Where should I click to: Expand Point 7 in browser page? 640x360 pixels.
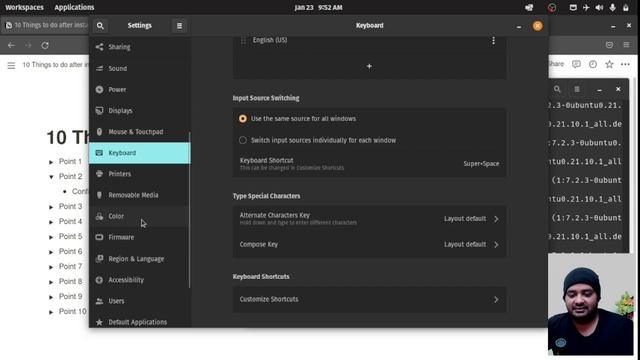click(x=51, y=267)
